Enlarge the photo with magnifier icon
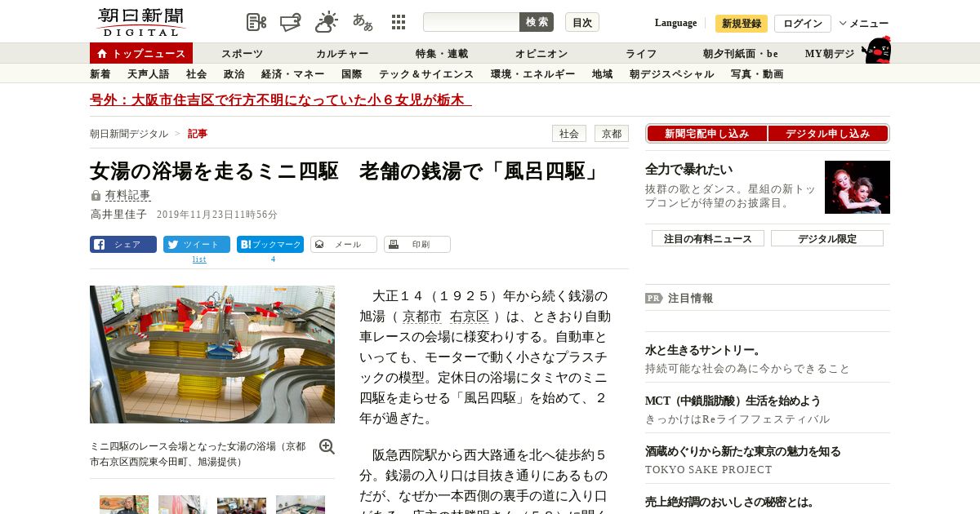The width and height of the screenshot is (980, 514). click(327, 446)
